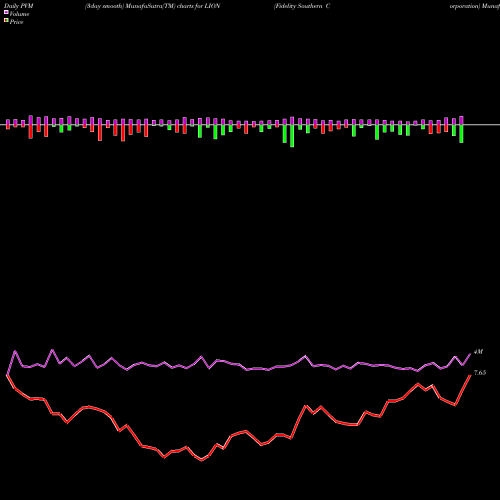Click the 'Volume' legend label
The height and width of the screenshot is (500, 500).
click(x=19, y=14)
